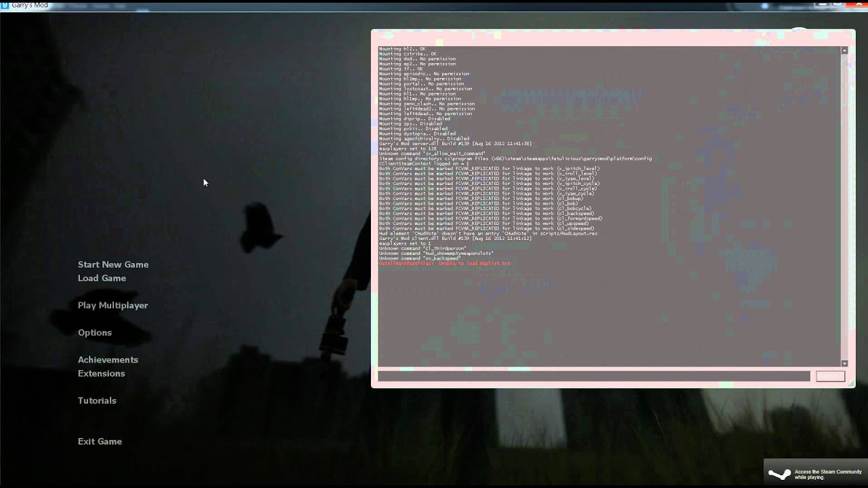The image size is (868, 488).
Task: Click the console vertical scrollbar track
Action: pos(844,207)
